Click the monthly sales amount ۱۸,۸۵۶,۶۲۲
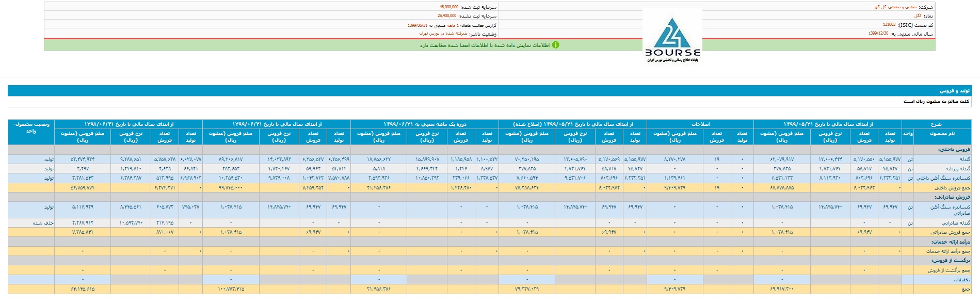Image resolution: width=980 pixels, height=303 pixels. pyautogui.click(x=379, y=160)
